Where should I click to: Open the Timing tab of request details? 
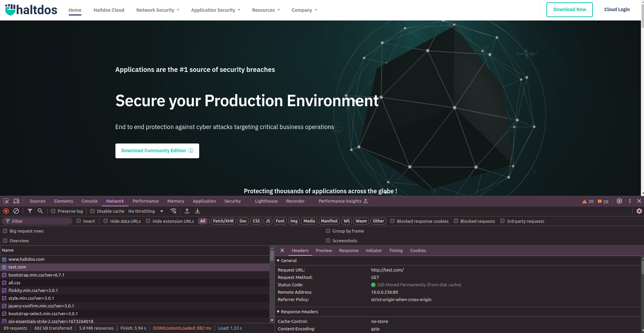tap(396, 250)
